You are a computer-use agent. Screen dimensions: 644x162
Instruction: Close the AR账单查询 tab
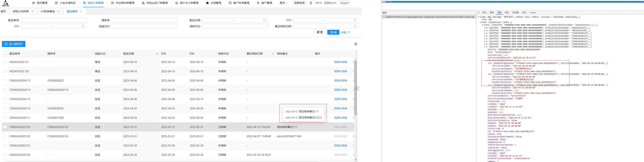point(58,12)
